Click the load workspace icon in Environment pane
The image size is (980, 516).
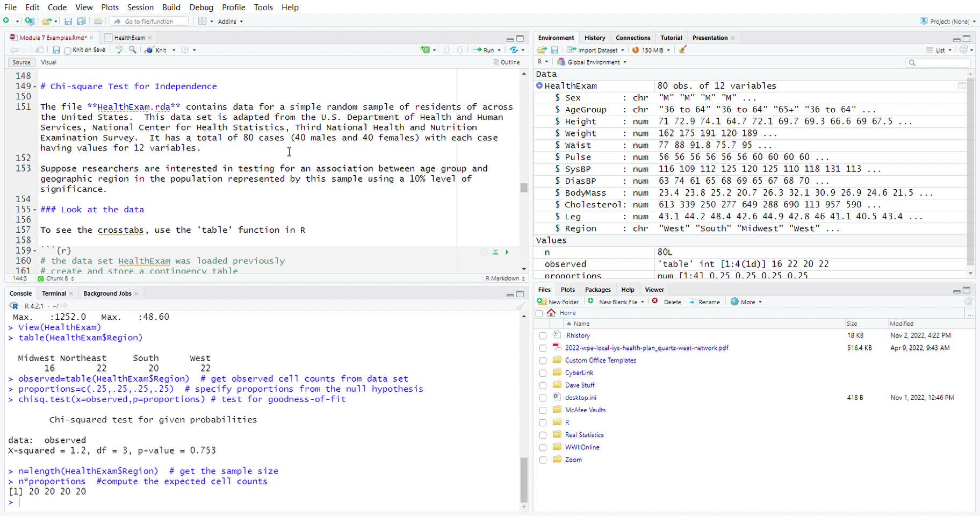[542, 50]
